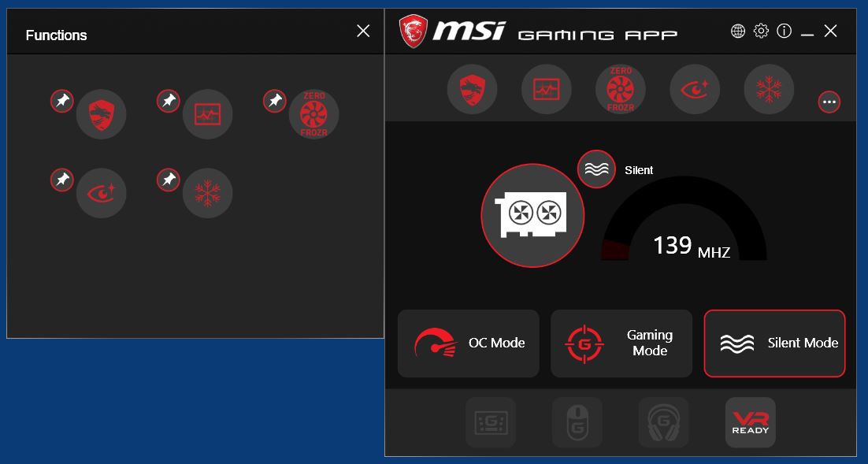Screen dimensions: 868x464
Task: Click the Silent label next to wave icon
Action: tap(639, 170)
